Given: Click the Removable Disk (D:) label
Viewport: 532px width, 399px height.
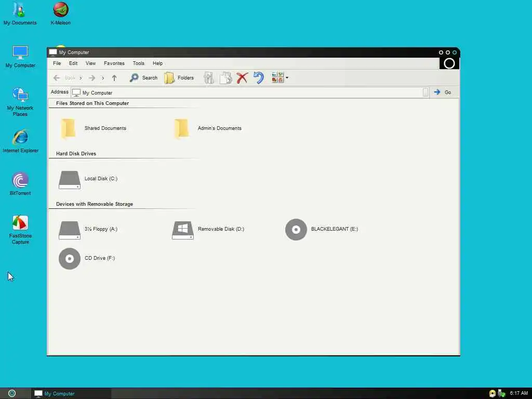Looking at the screenshot, I should [x=221, y=229].
